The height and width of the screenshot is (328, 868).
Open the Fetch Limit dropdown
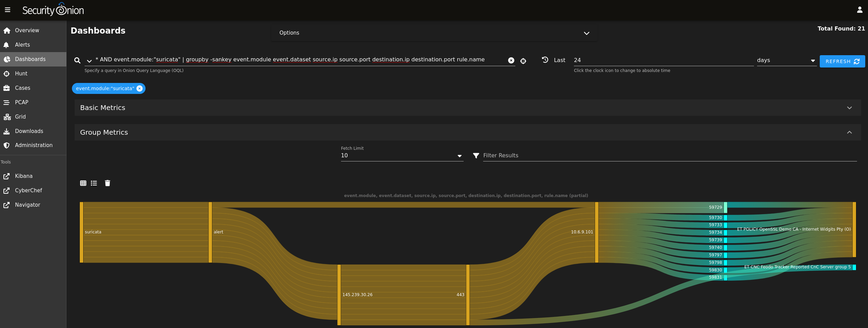point(402,156)
